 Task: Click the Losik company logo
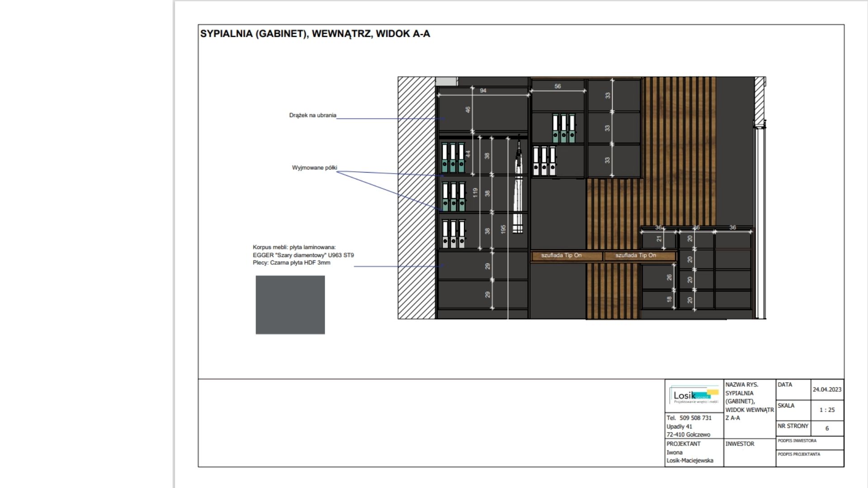tap(693, 396)
